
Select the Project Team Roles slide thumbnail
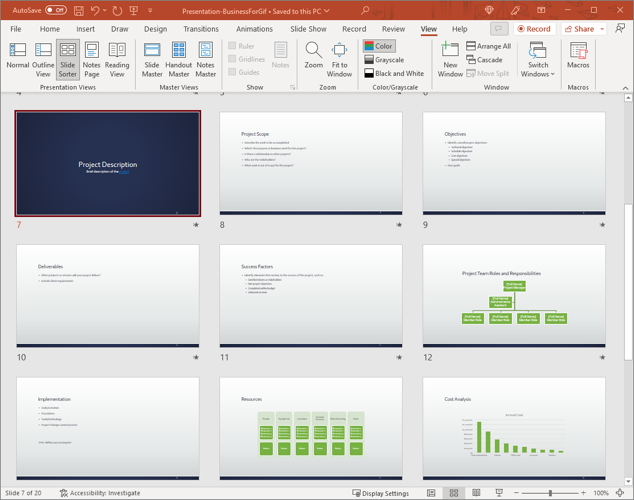coord(514,296)
